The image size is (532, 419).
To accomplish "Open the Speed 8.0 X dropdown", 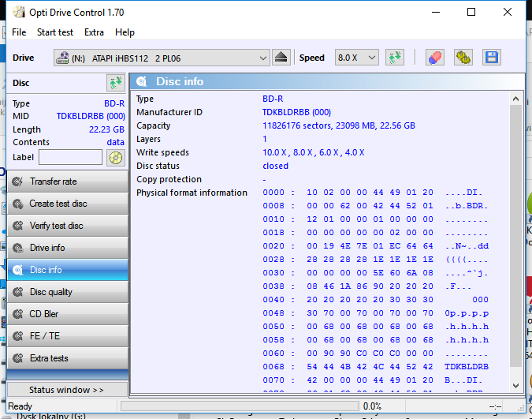I will (x=356, y=58).
